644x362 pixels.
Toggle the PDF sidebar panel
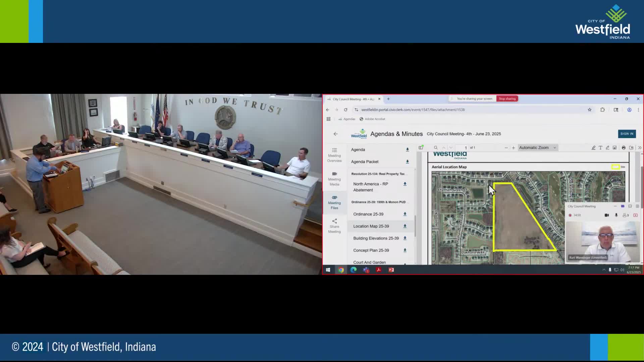pyautogui.click(x=421, y=147)
